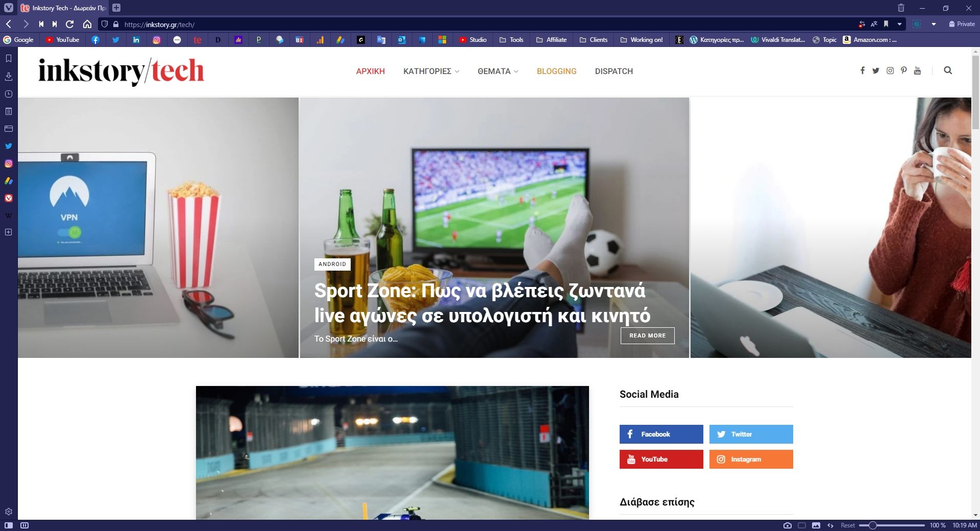Open the address bar history dropdown arrow

tap(899, 24)
